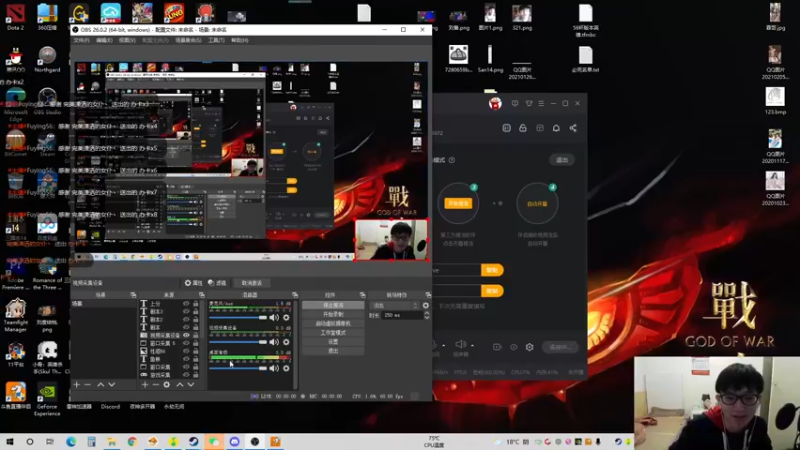Remove the selected scene with minus button
Screen dimensions: 800x450
87,385
